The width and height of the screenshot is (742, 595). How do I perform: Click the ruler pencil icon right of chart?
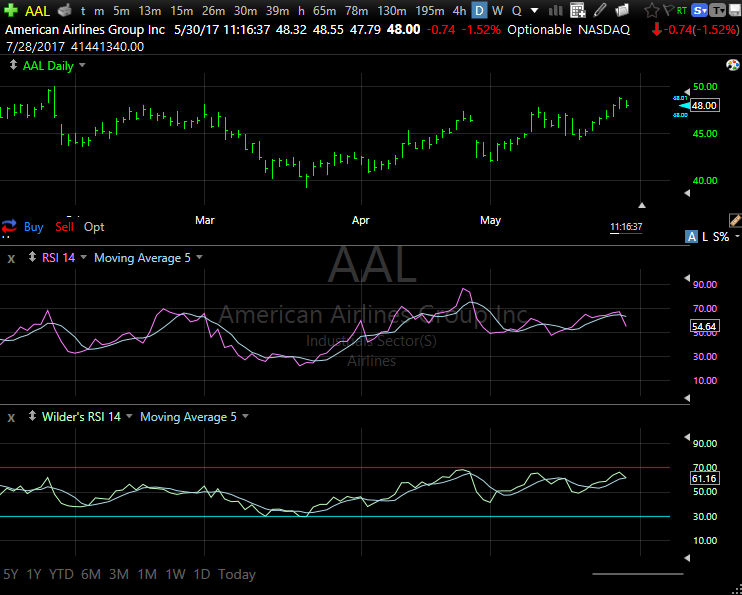tap(735, 220)
